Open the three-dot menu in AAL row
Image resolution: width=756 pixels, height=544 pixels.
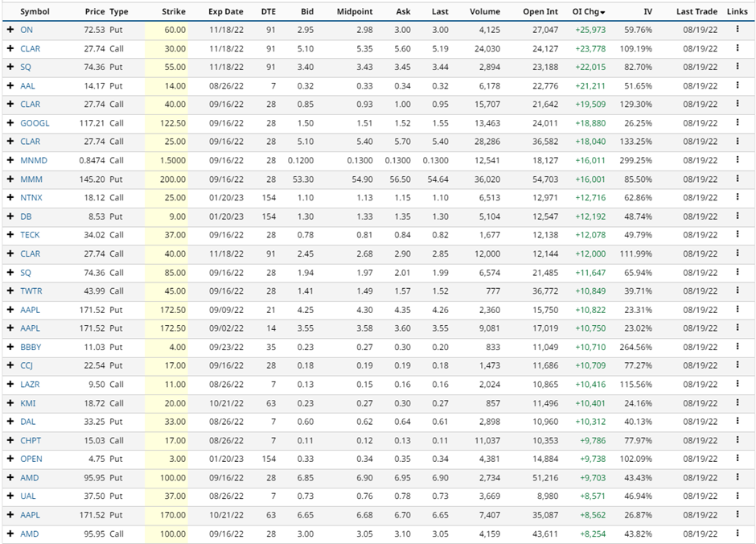(738, 85)
